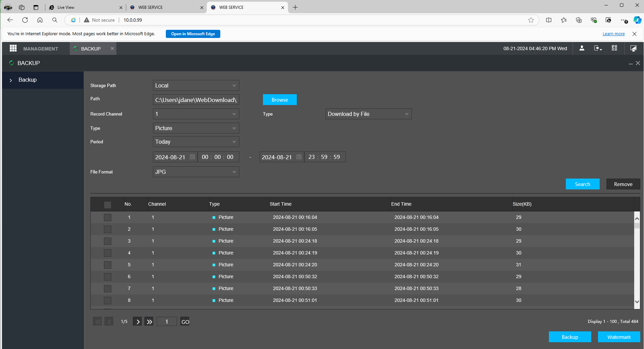644x349 pixels.
Task: Open the start date calendar picker
Action: [x=192, y=157]
